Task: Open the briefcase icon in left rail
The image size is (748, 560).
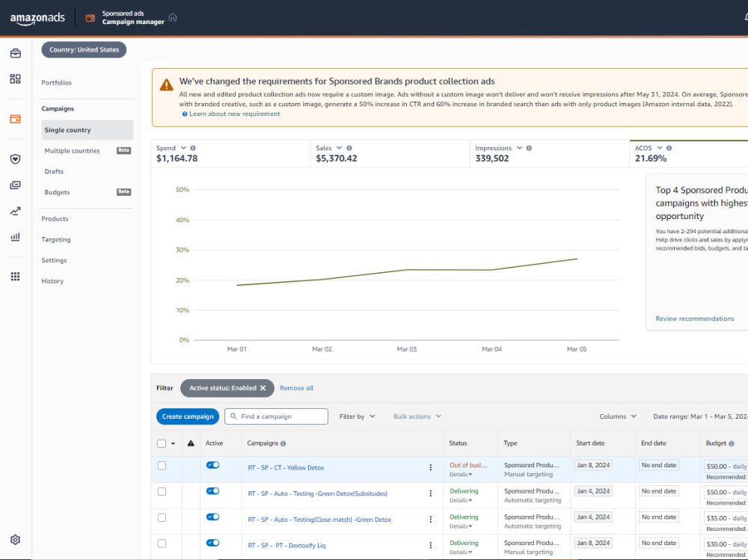Action: 15,53
